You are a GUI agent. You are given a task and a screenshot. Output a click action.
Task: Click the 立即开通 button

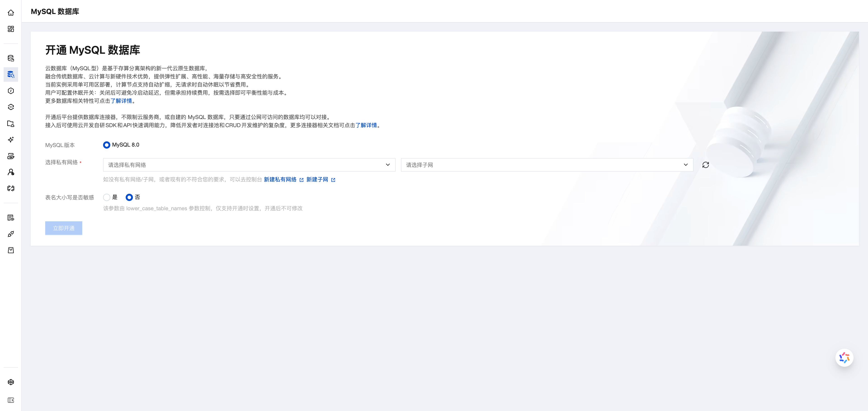(63, 228)
